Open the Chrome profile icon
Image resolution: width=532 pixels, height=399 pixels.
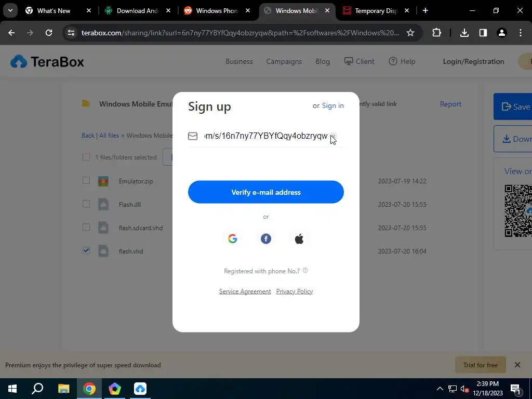click(x=501, y=33)
